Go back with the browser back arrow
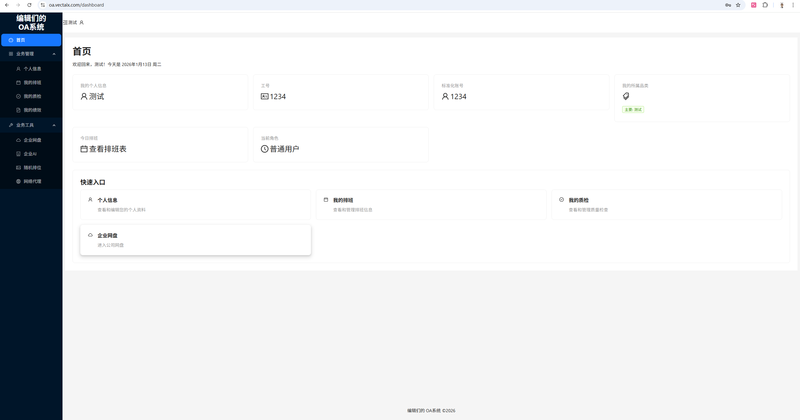800x420 pixels. click(x=7, y=5)
